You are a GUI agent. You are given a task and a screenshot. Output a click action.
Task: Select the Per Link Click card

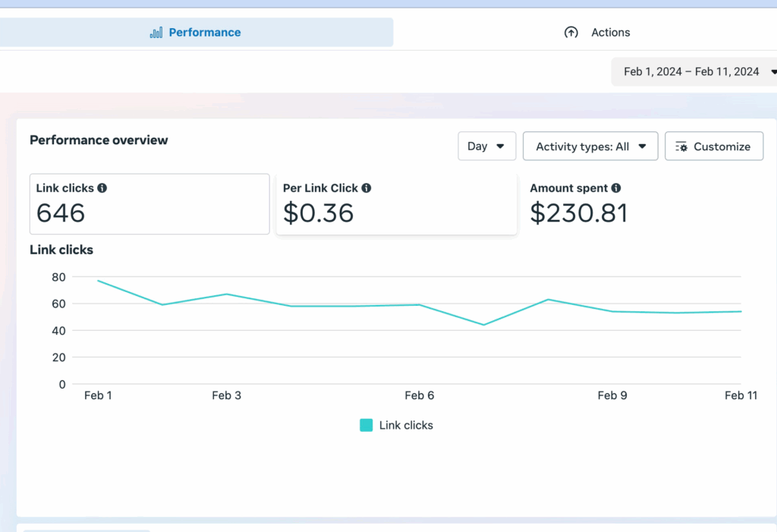click(398, 203)
